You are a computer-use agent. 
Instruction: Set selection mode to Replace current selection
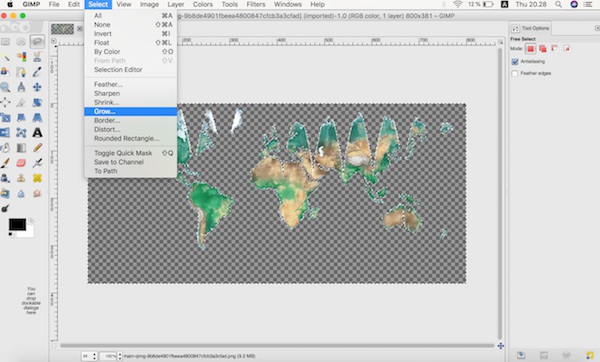pos(530,49)
